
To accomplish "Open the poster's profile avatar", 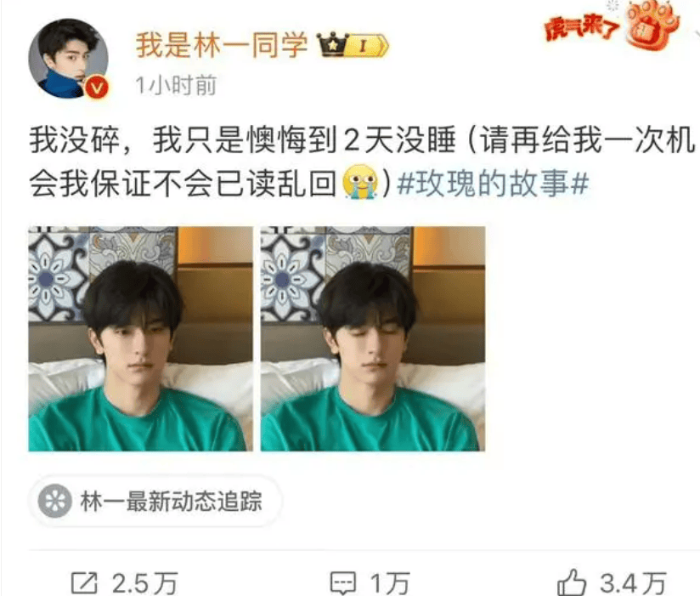I will pos(68,58).
